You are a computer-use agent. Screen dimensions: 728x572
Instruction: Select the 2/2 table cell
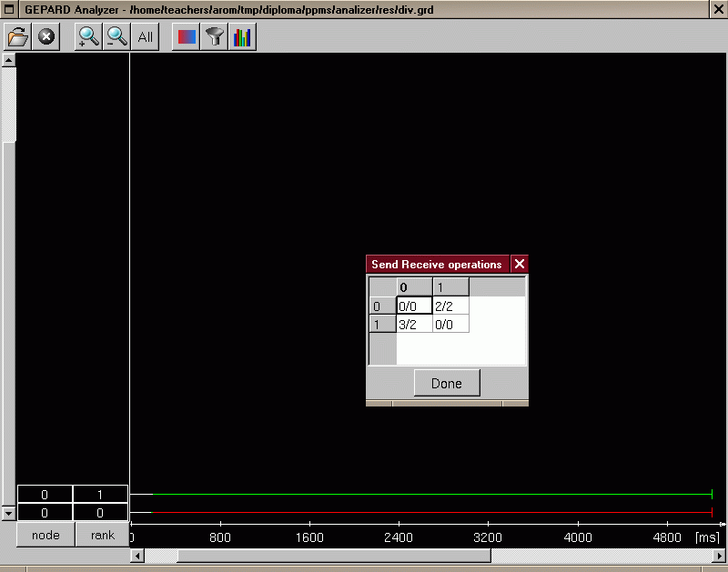pos(450,306)
